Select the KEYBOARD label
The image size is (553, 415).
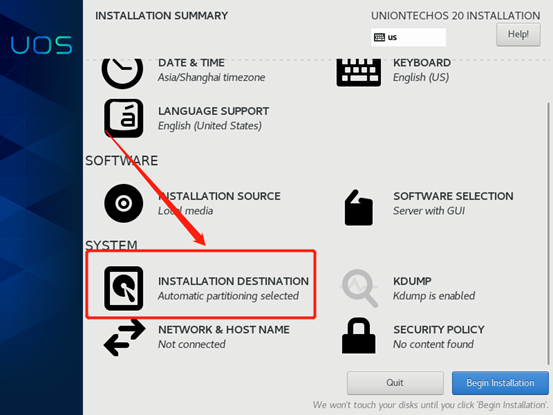coord(422,63)
